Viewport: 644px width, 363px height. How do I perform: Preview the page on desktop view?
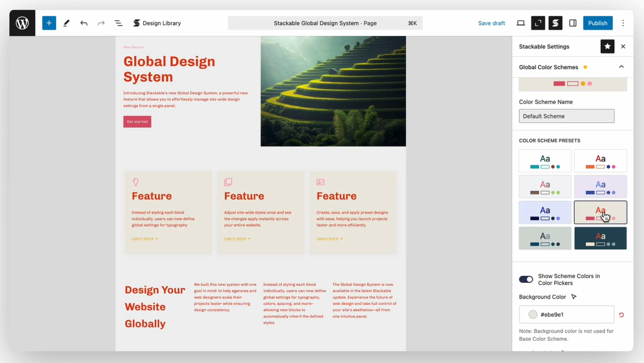pos(520,23)
